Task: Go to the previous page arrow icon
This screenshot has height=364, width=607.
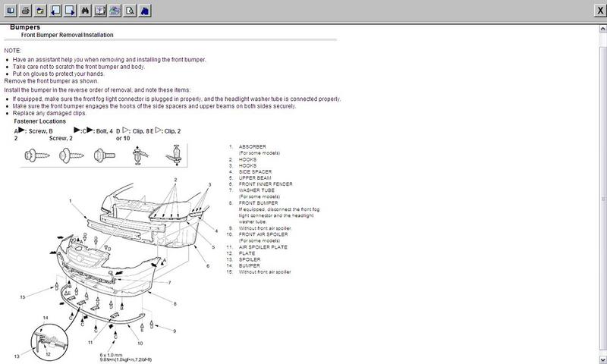Action: coord(55,11)
